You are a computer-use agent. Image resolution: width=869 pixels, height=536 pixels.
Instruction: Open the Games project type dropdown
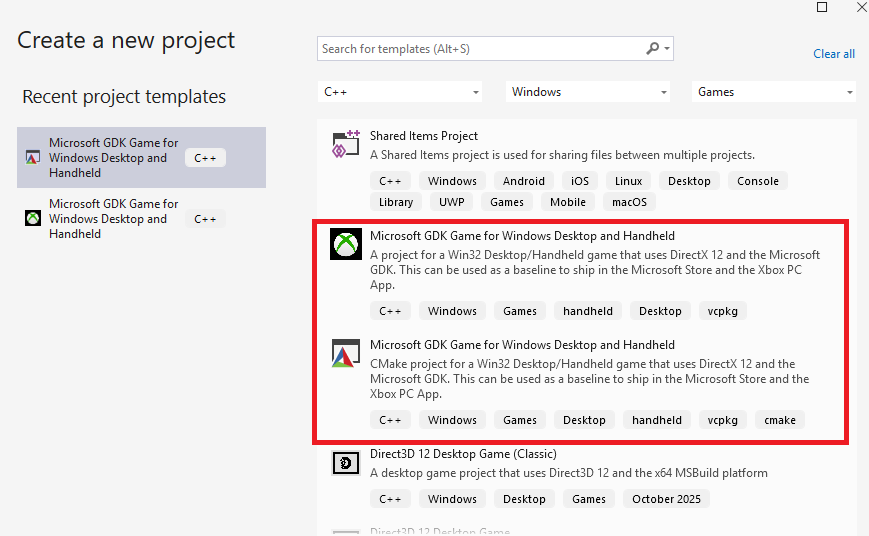[774, 92]
